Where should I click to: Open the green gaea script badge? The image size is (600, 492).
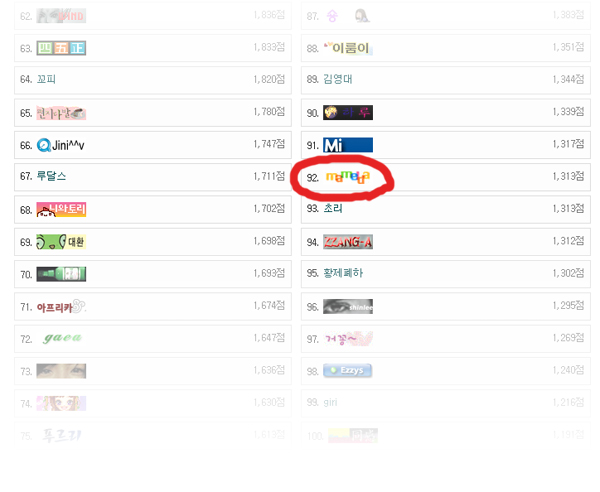(x=62, y=338)
